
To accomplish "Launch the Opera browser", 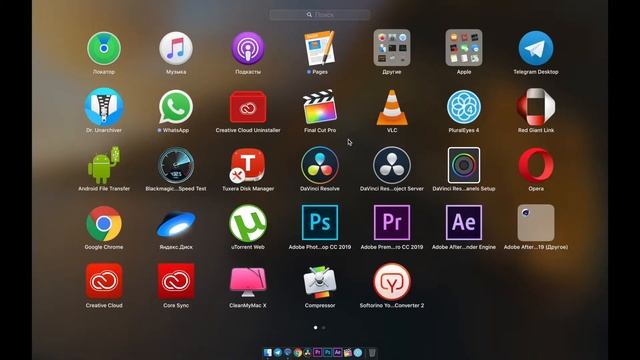I will point(536,165).
